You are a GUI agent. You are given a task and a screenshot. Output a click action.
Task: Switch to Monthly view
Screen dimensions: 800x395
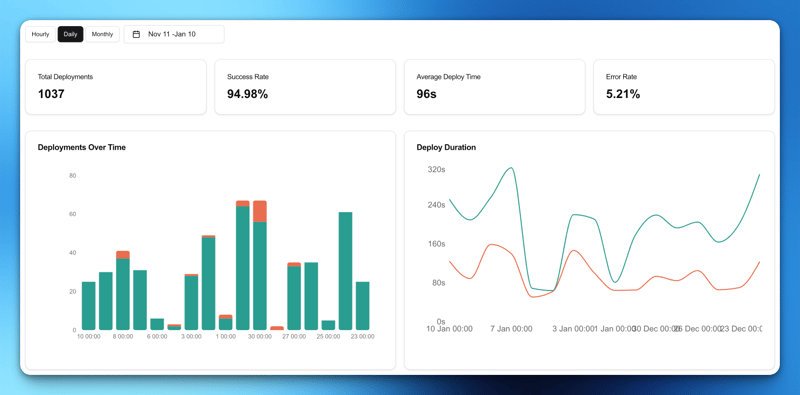(x=103, y=34)
